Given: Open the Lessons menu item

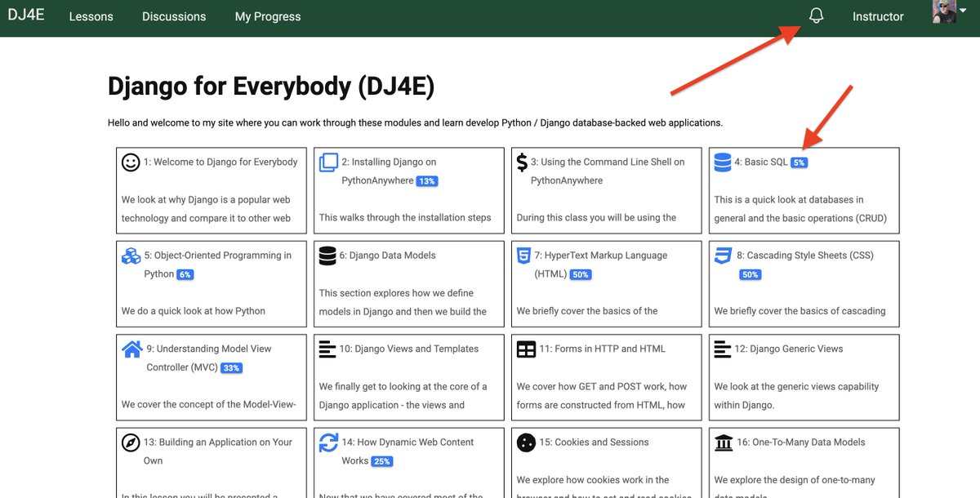Looking at the screenshot, I should pos(91,16).
